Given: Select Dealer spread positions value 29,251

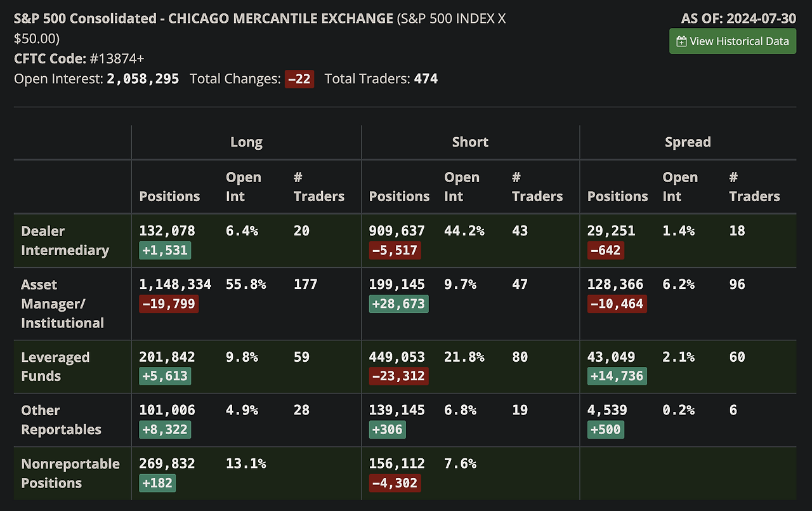Looking at the screenshot, I should coord(611,230).
